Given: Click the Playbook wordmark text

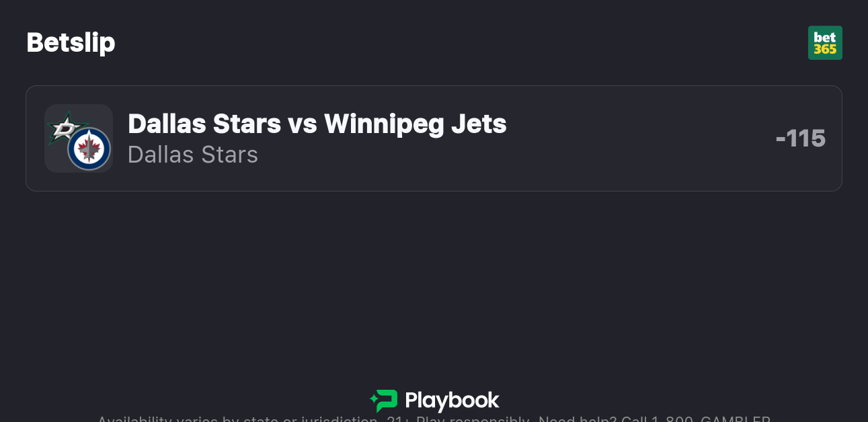Looking at the screenshot, I should click(452, 400).
